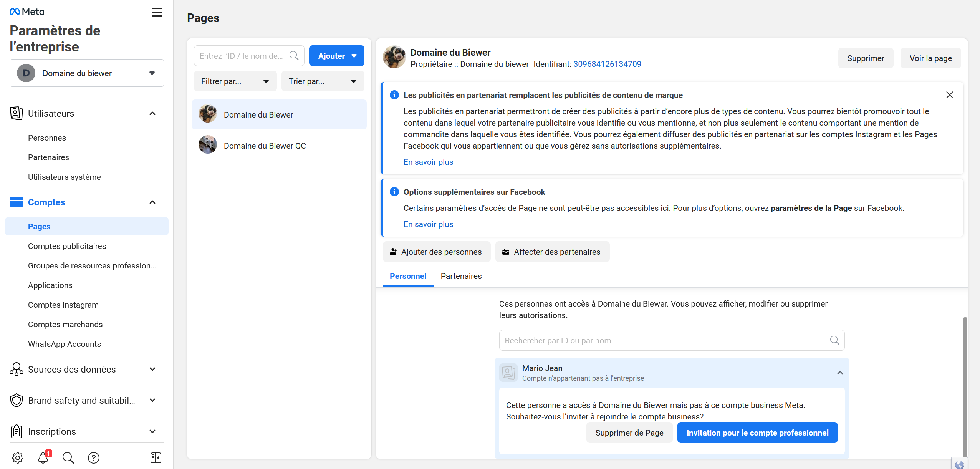980x469 pixels.
Task: Open the Domaine du biewer business selector
Action: pyautogui.click(x=87, y=73)
